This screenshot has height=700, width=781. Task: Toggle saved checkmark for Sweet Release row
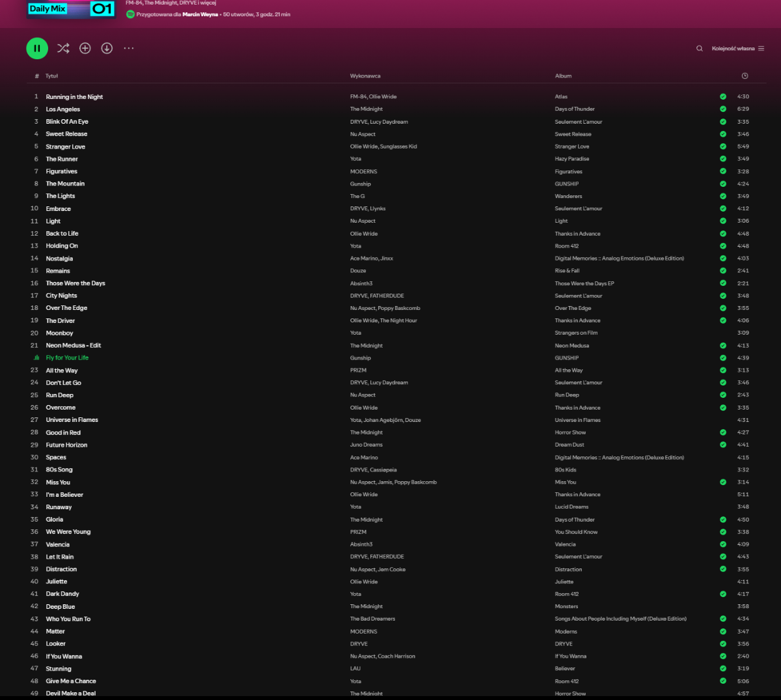[723, 134]
